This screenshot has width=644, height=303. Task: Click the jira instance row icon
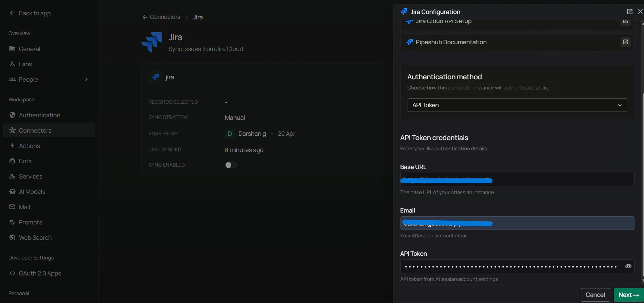(x=156, y=77)
